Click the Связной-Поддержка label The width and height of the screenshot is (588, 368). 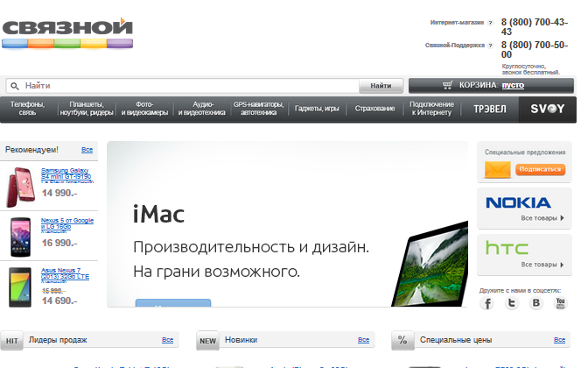click(x=455, y=46)
